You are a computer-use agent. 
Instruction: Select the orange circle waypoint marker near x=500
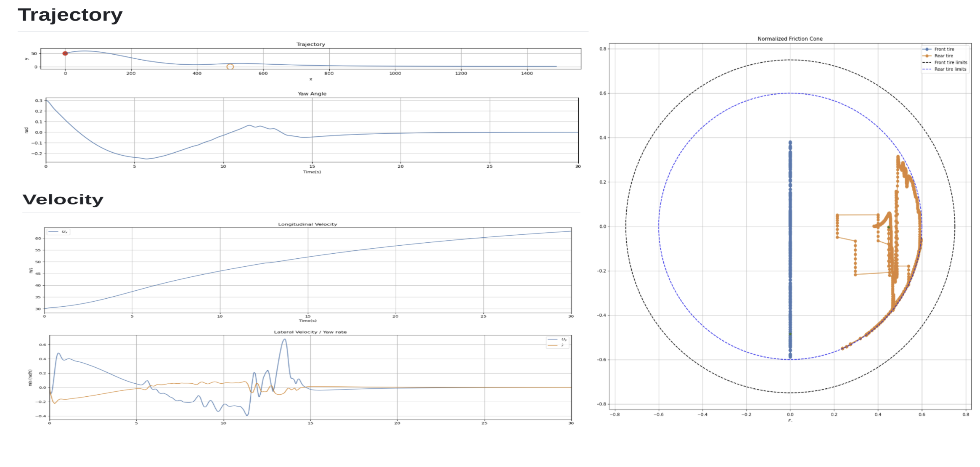[230, 66]
